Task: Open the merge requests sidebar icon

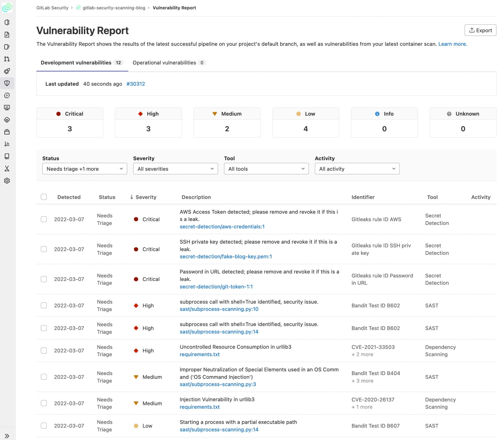Action: pyautogui.click(x=7, y=59)
